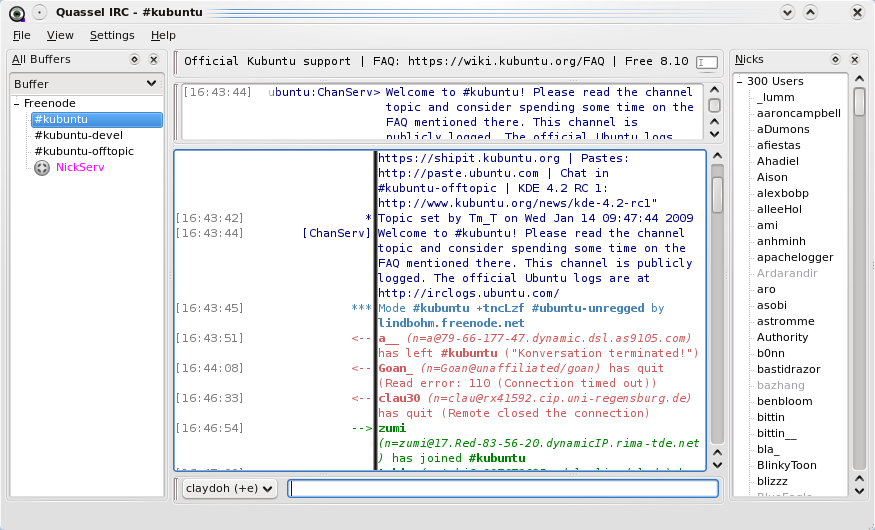Select nick aDumons in user list

point(783,129)
